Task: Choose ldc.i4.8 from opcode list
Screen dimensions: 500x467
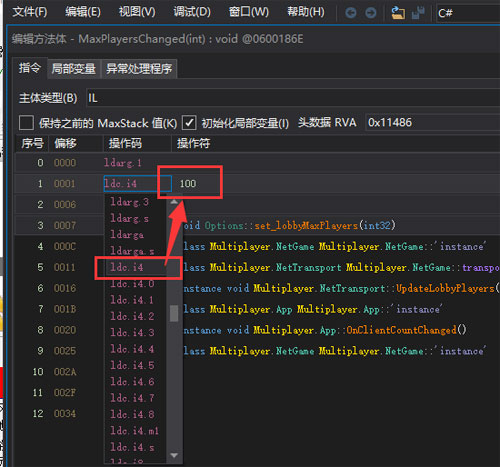Action: click(132, 414)
